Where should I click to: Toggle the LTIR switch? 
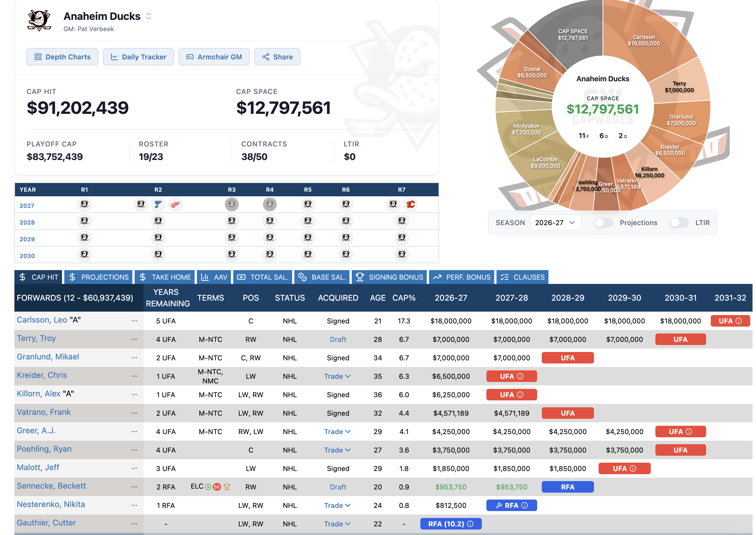coord(679,223)
